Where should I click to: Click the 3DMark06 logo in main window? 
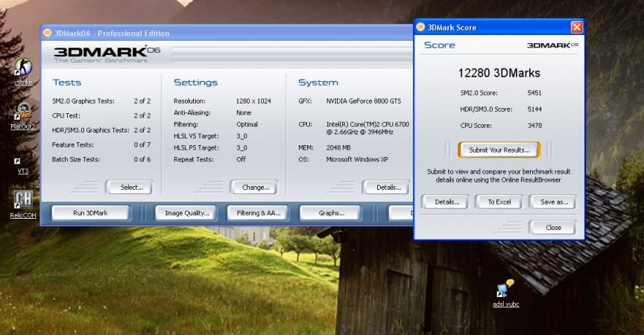click(107, 54)
